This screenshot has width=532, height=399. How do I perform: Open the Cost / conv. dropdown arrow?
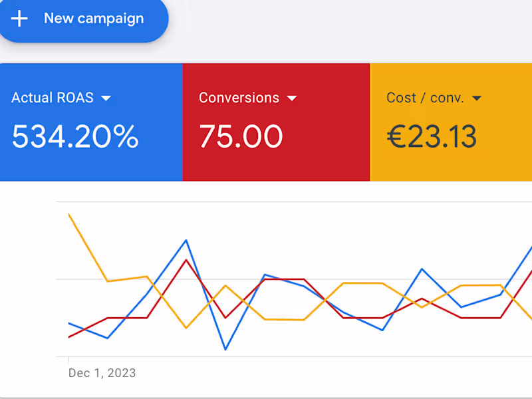tap(476, 98)
